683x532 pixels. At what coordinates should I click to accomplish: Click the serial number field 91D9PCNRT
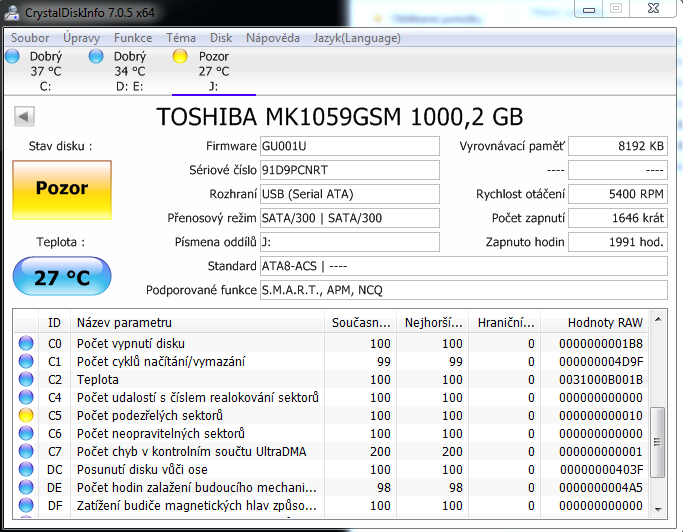pyautogui.click(x=350, y=170)
